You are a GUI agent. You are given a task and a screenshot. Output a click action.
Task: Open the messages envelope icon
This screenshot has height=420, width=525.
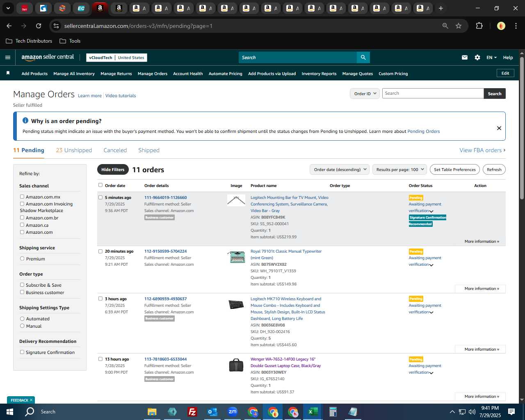pyautogui.click(x=465, y=57)
